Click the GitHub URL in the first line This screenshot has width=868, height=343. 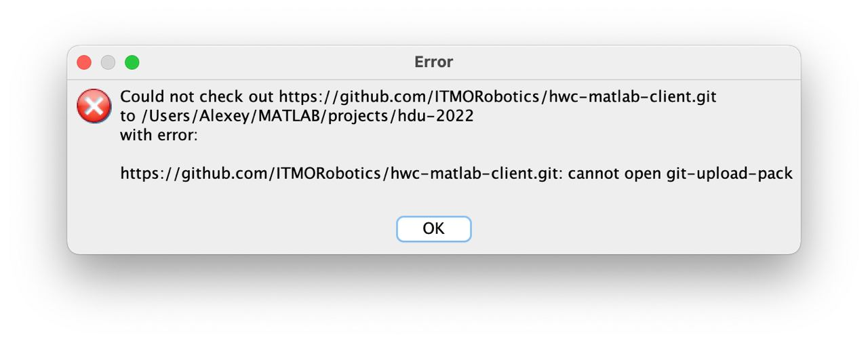[497, 97]
